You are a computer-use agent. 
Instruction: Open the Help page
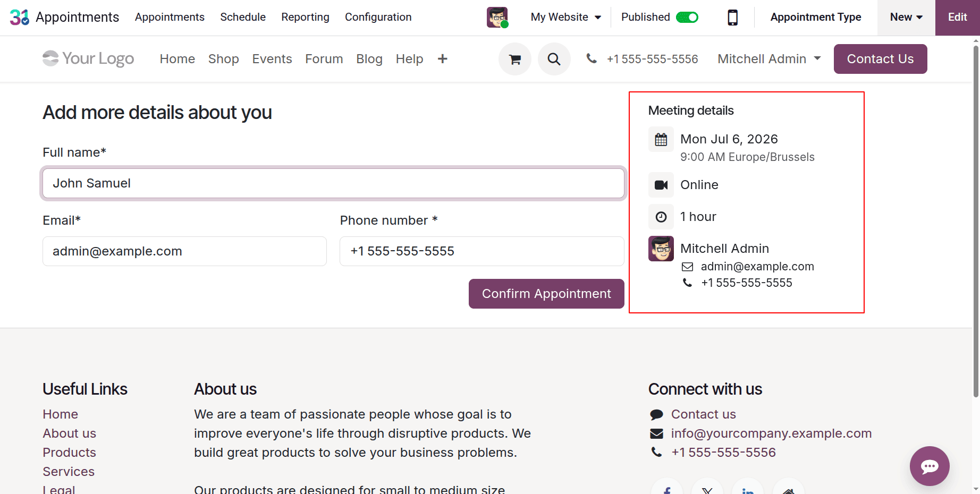pyautogui.click(x=409, y=59)
